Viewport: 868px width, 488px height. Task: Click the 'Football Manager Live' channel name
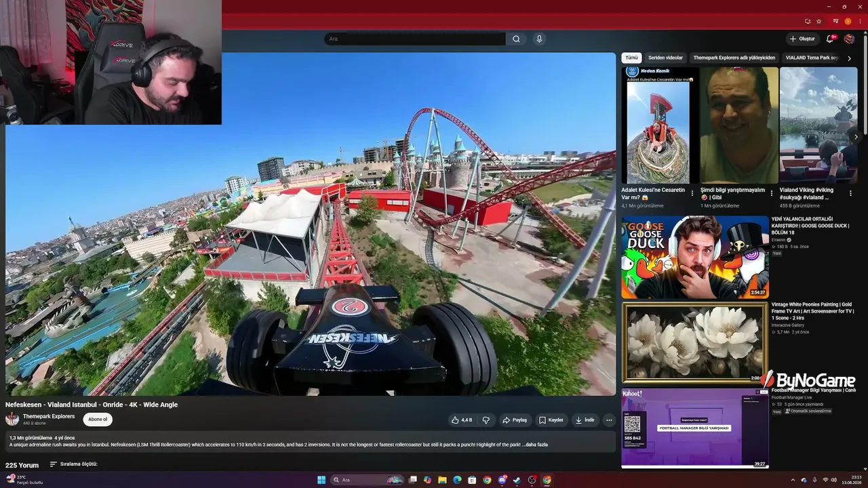pos(791,397)
